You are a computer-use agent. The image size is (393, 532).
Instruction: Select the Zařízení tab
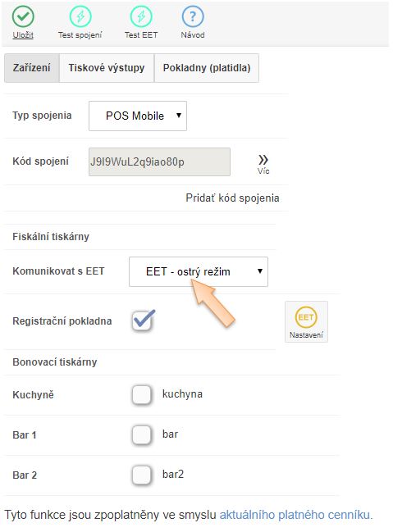pos(32,68)
